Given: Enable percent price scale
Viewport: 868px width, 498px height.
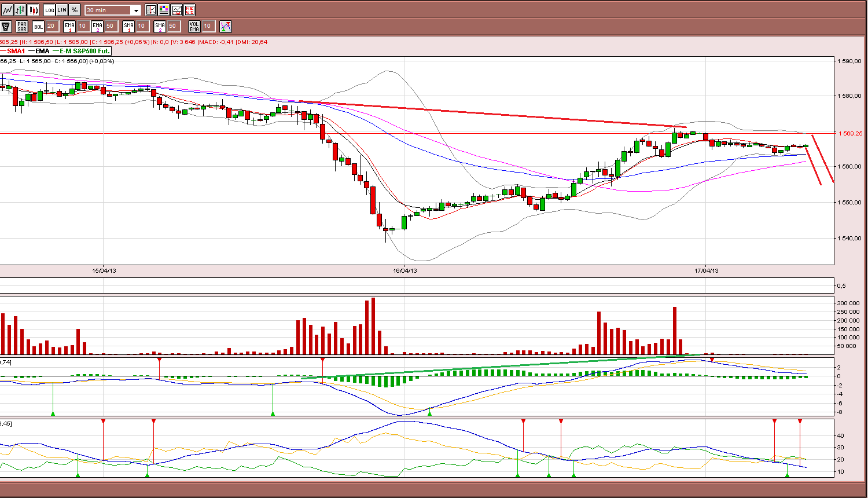Looking at the screenshot, I should [x=75, y=10].
